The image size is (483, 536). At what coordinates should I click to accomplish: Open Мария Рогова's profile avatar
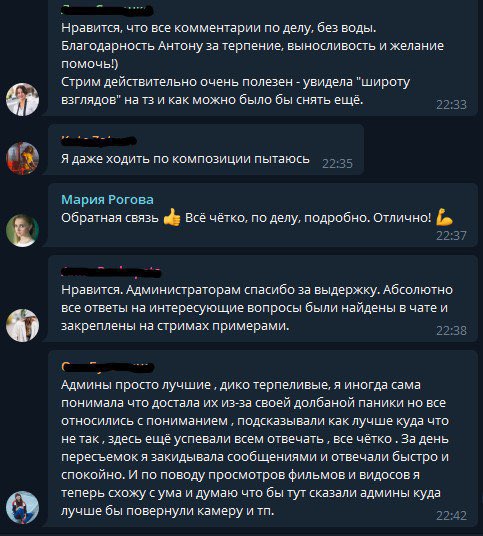point(22,230)
